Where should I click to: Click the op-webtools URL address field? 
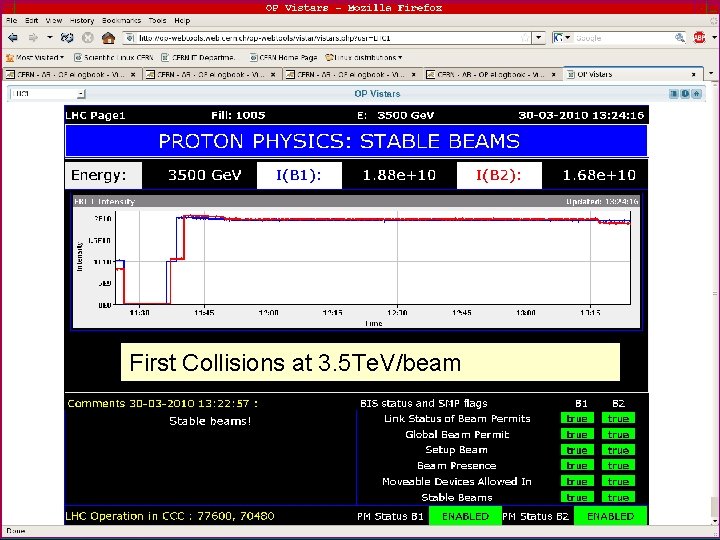pos(327,38)
